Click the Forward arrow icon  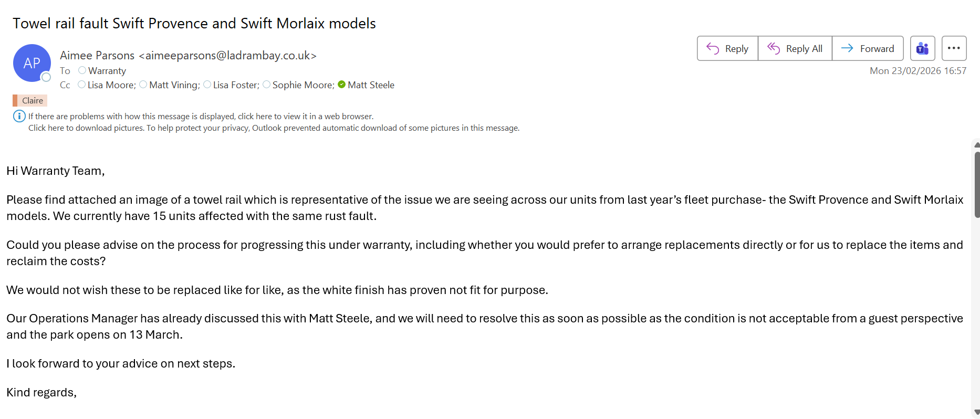(847, 48)
